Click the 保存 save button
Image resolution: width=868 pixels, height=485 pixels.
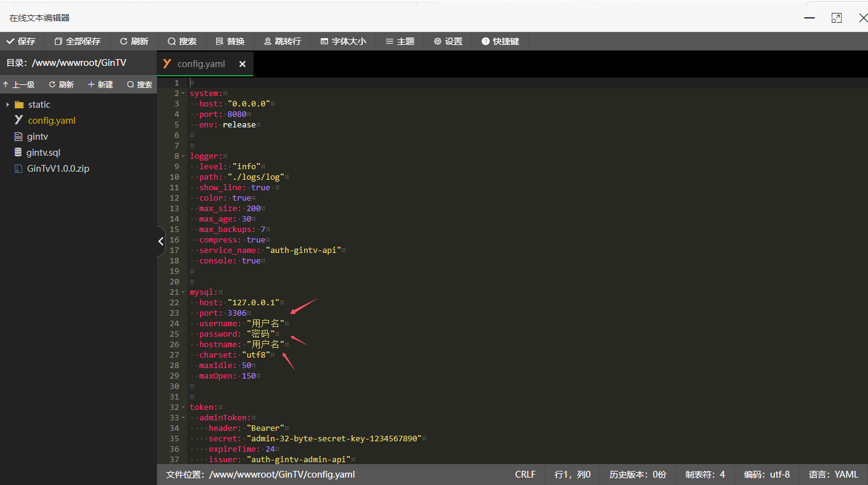point(21,41)
